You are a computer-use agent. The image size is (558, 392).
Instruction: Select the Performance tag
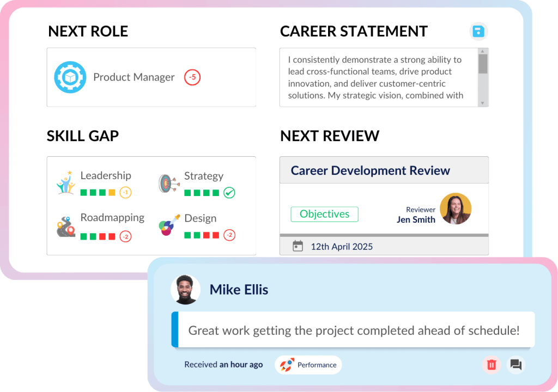pos(308,365)
